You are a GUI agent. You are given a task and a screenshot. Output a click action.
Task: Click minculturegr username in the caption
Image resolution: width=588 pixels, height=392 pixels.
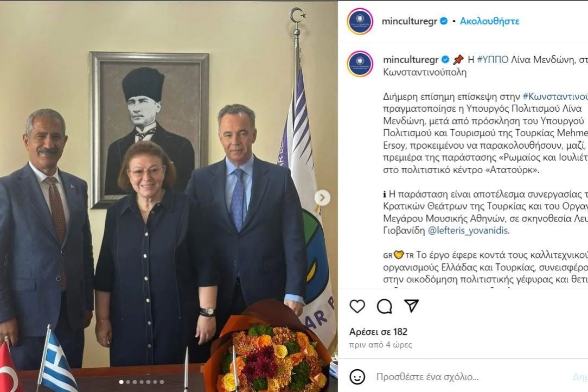coord(411,59)
